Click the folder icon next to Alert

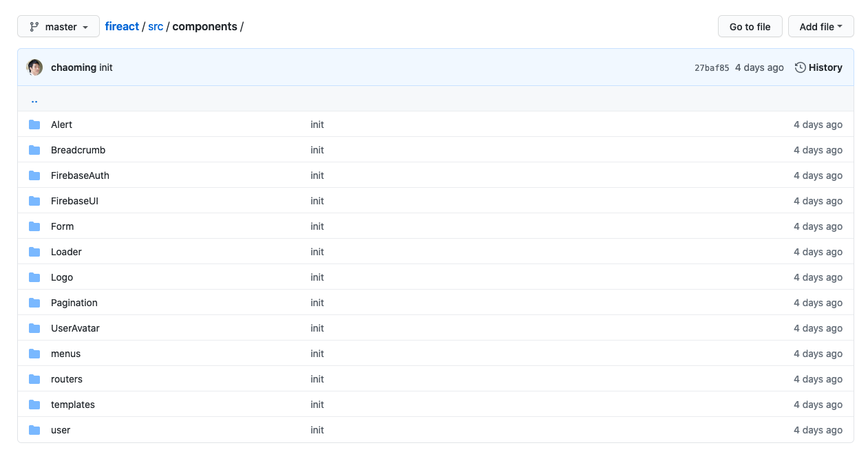tap(34, 125)
